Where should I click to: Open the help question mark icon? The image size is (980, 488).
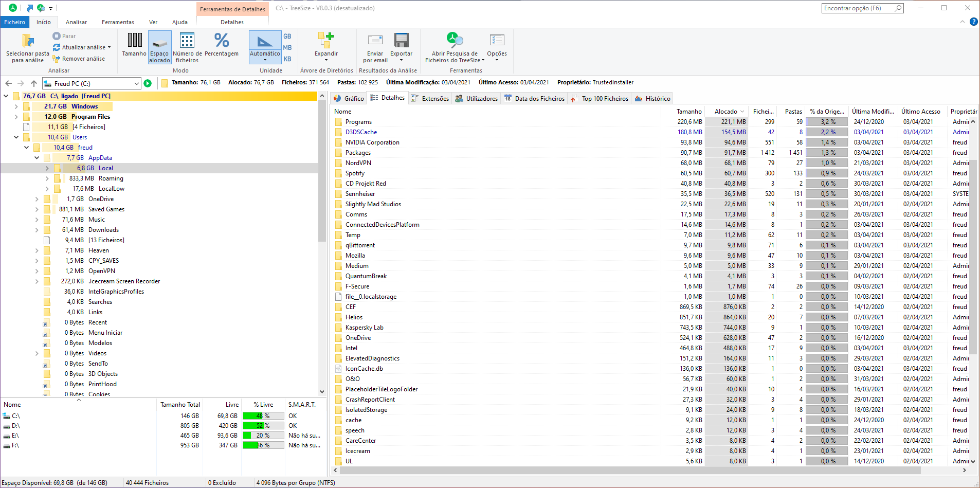pos(973,22)
